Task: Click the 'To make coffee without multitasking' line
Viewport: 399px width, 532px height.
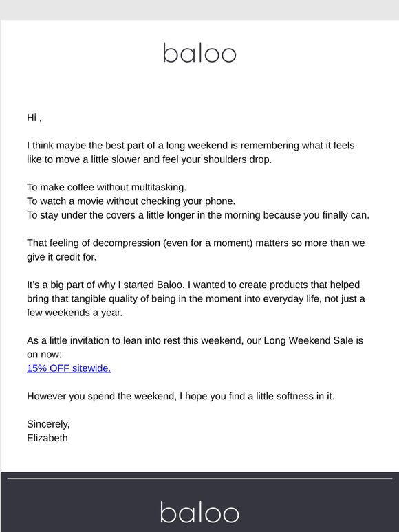Action: point(107,187)
